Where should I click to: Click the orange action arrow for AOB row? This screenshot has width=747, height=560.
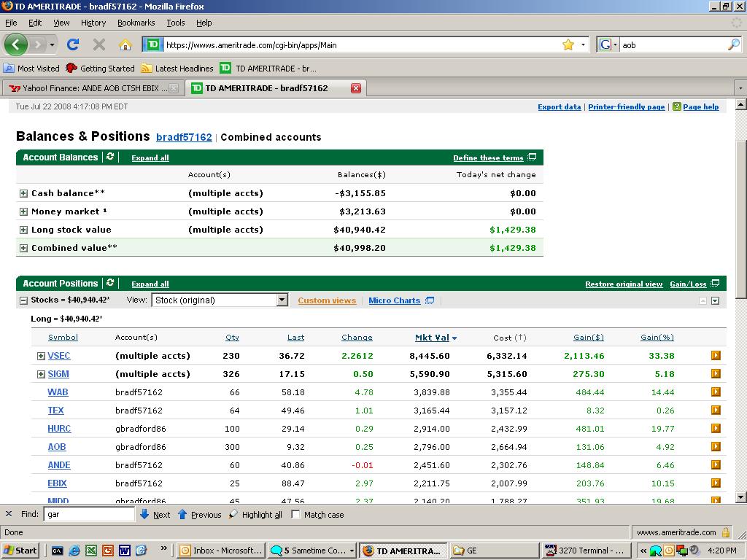click(716, 447)
